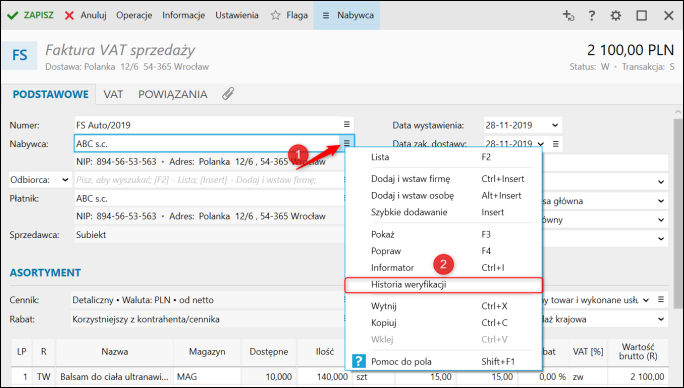
Task: Click the Nabywca field ABC s.c.
Action: point(207,143)
